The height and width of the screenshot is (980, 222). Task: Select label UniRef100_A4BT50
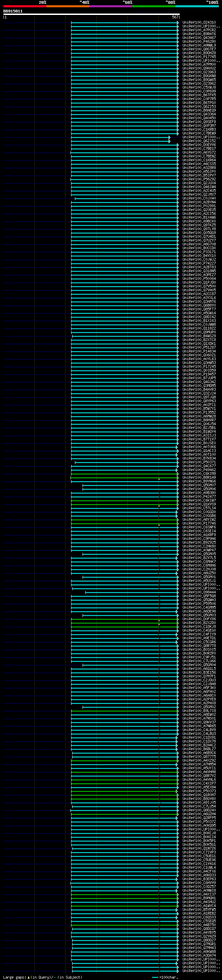pos(199,924)
